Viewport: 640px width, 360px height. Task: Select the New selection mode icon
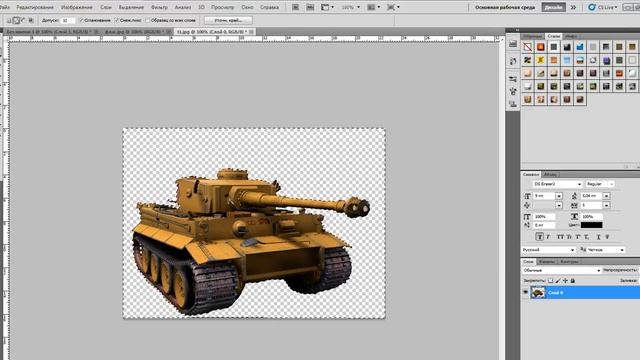(x=9, y=20)
